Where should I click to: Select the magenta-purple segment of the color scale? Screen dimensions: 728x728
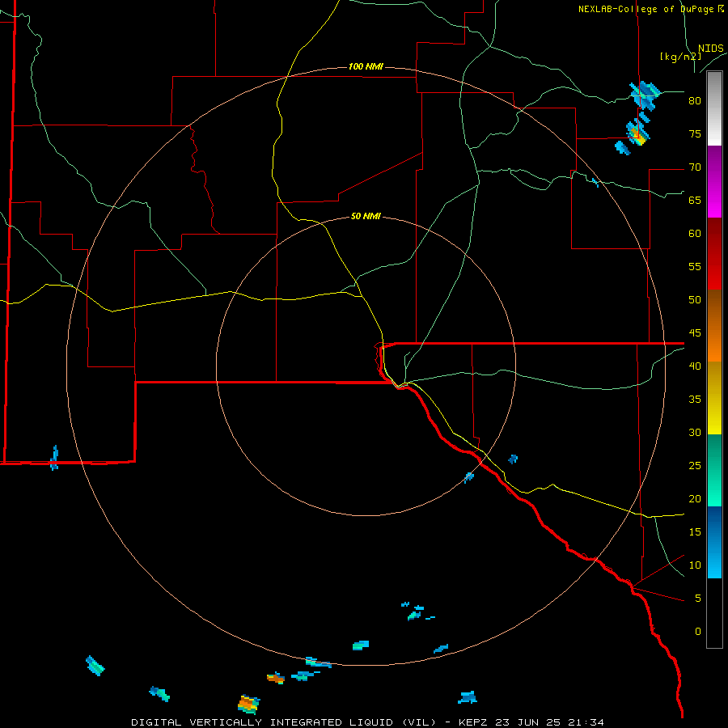[x=714, y=181]
